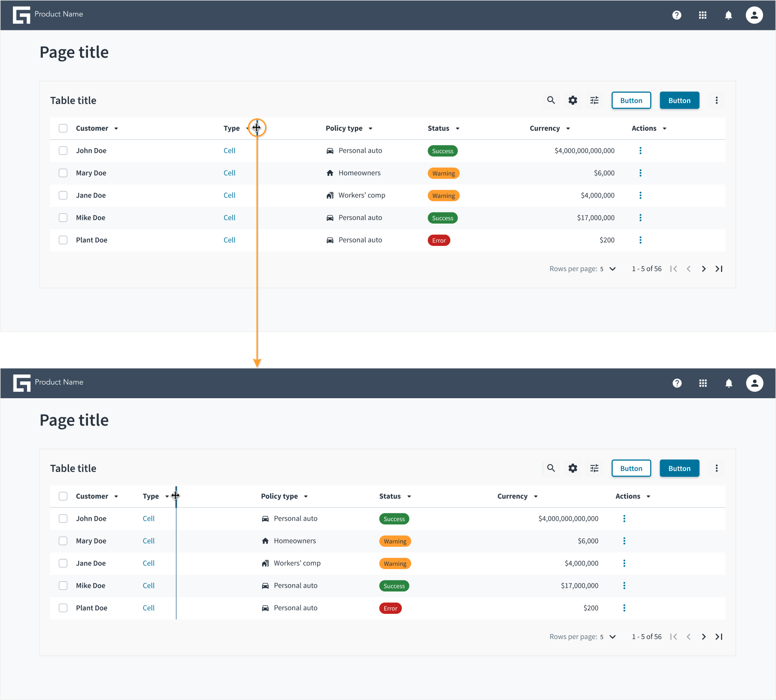Open Currency column dropdown in the upper table
The height and width of the screenshot is (700, 776).
[568, 129]
